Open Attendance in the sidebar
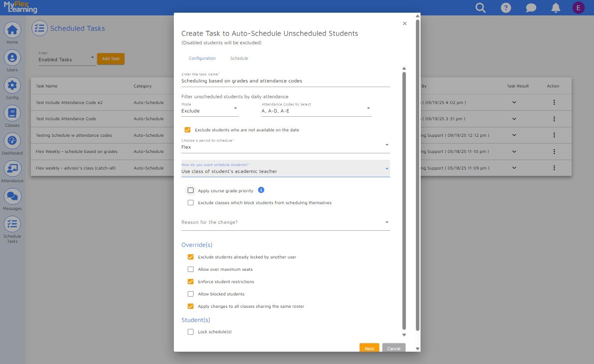594x364 pixels. (12, 172)
